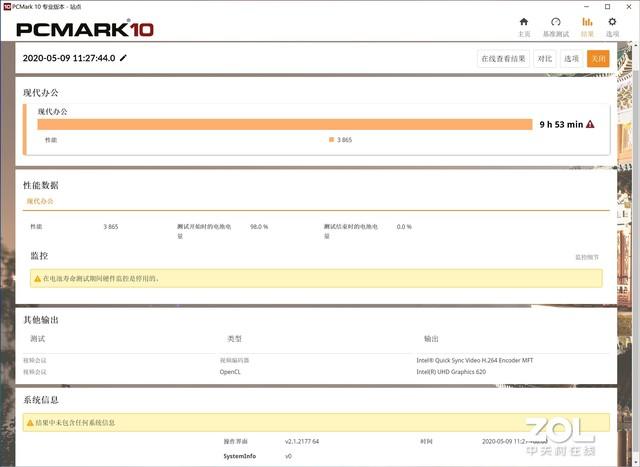Image resolution: width=640 pixels, height=467 pixels.
Task: Open the Options gear icon in top navigation
Action: (x=612, y=22)
